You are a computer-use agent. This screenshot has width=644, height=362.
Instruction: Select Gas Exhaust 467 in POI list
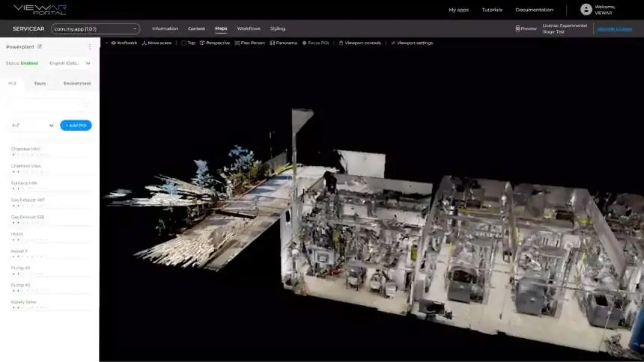[x=28, y=200]
